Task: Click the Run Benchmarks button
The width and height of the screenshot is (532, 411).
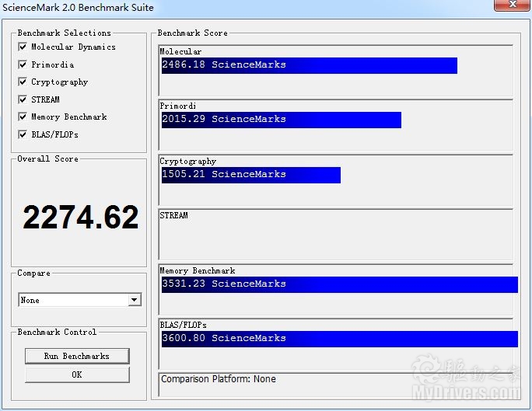Action: 77,356
